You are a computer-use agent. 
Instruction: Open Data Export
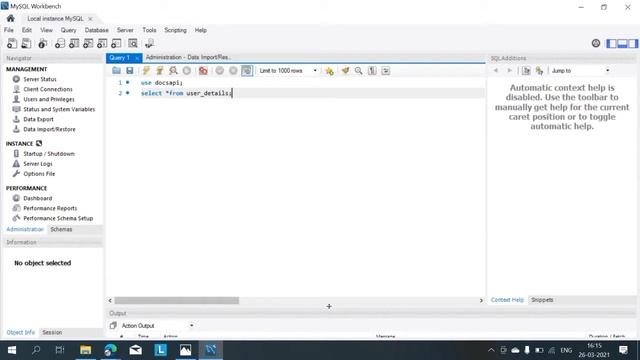tap(38, 119)
